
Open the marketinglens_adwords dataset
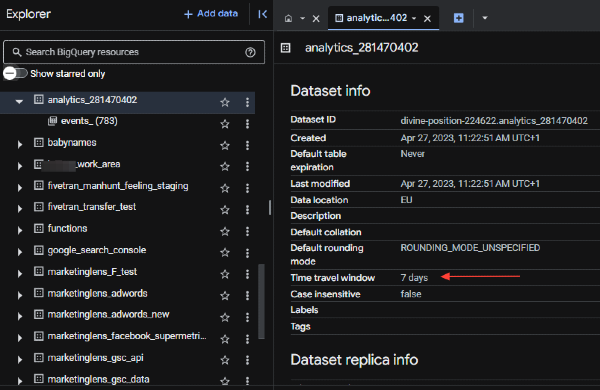point(98,294)
